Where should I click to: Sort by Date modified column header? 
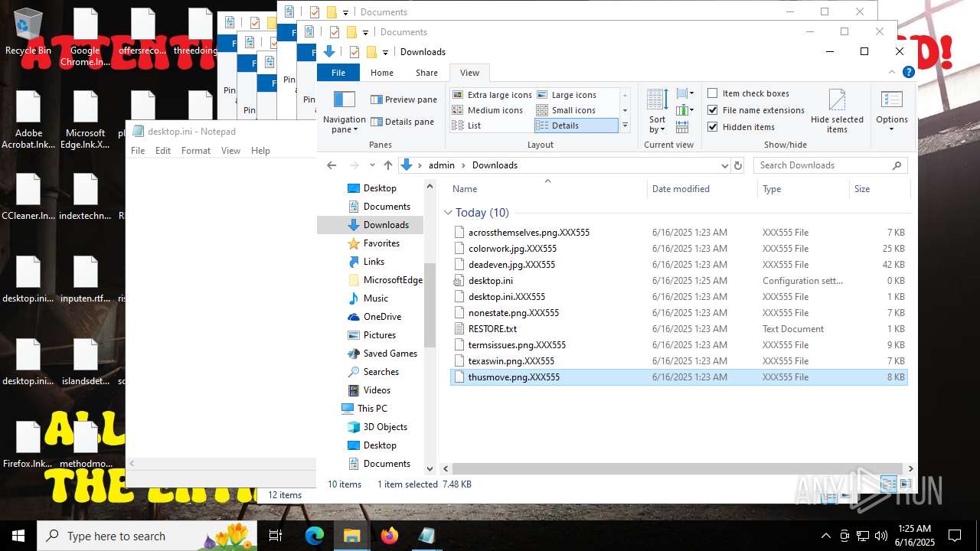(702, 189)
